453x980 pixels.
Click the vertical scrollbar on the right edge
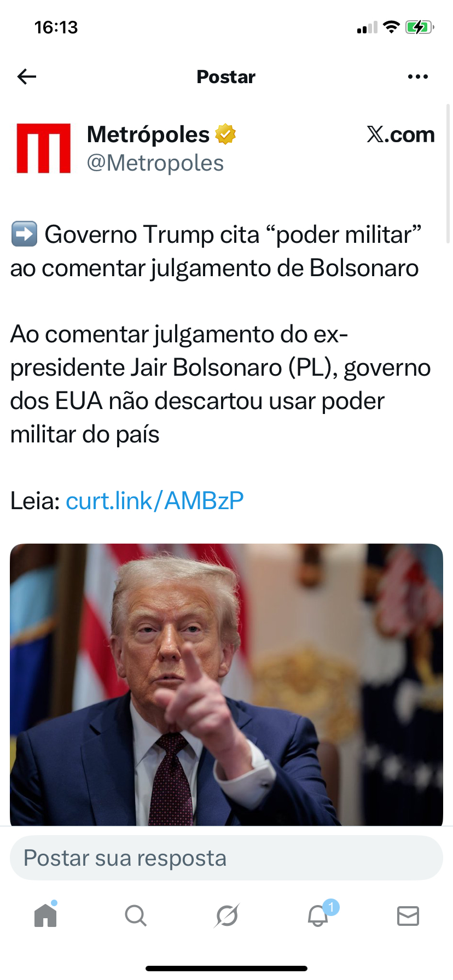click(x=449, y=173)
